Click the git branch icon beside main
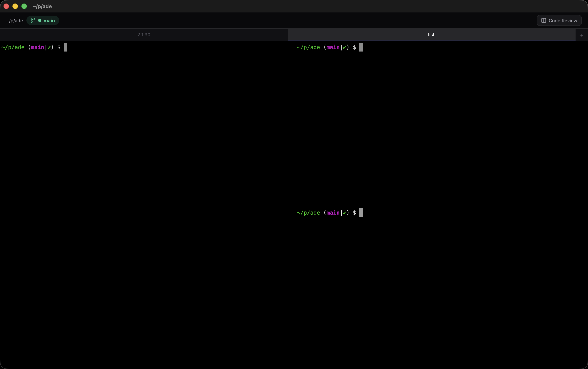 pyautogui.click(x=33, y=20)
